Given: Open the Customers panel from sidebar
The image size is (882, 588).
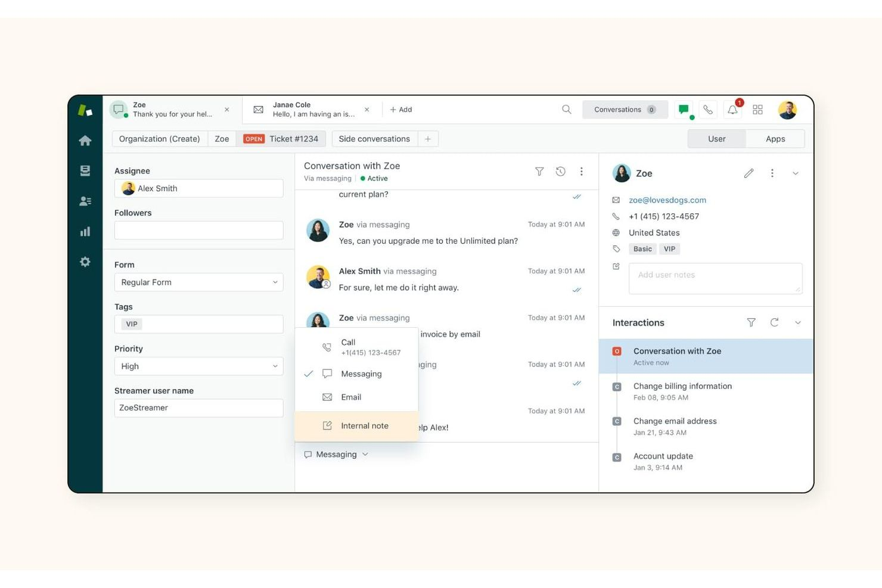Looking at the screenshot, I should (85, 201).
